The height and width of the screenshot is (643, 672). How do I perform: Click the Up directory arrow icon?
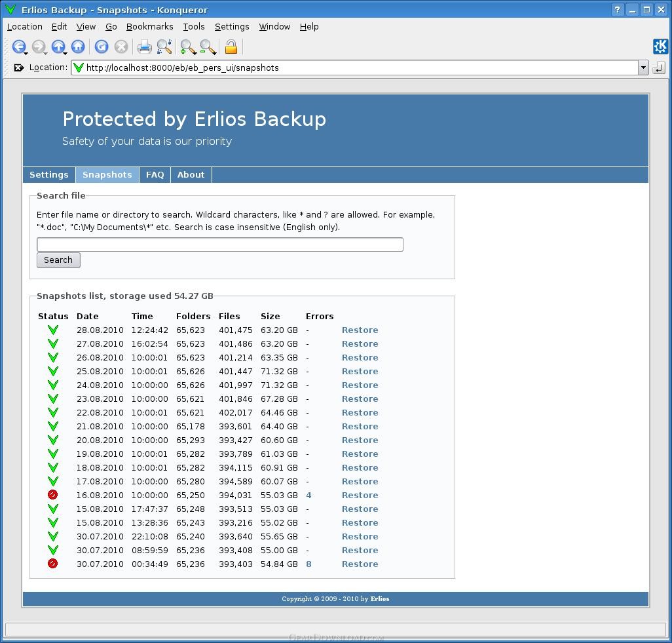point(58,47)
